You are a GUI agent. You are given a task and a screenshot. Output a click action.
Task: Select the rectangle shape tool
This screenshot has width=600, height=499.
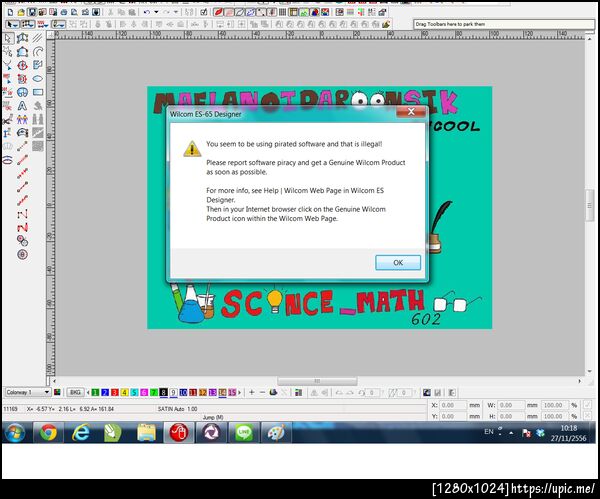(38, 92)
